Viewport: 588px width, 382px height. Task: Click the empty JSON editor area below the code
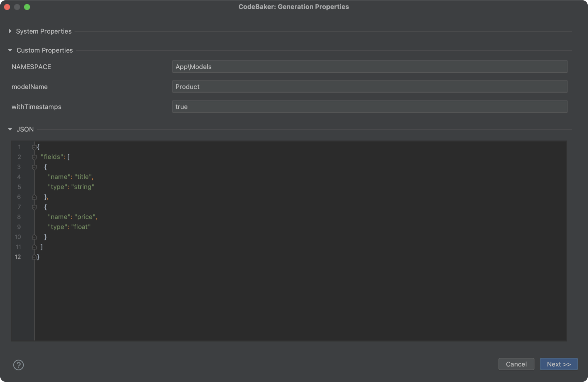click(x=300, y=301)
